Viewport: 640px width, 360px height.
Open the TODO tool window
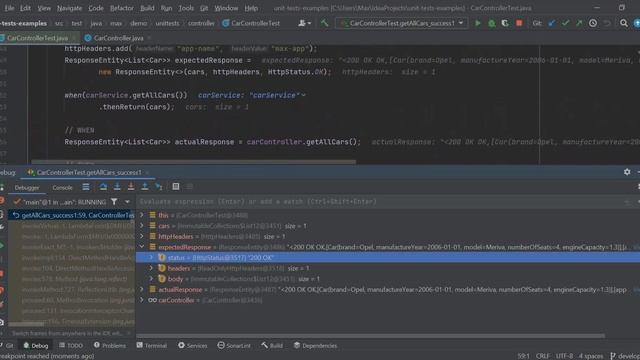[x=71, y=345]
